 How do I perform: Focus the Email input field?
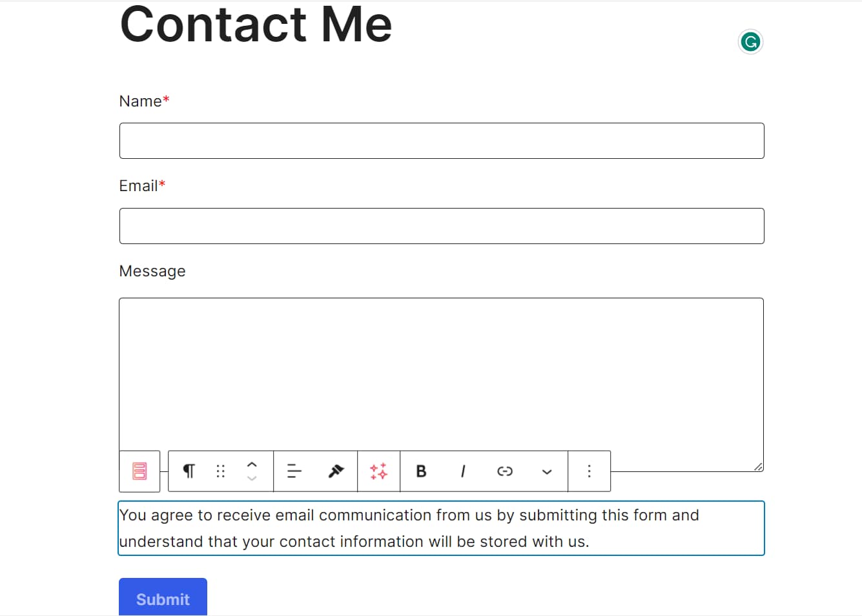tap(442, 226)
